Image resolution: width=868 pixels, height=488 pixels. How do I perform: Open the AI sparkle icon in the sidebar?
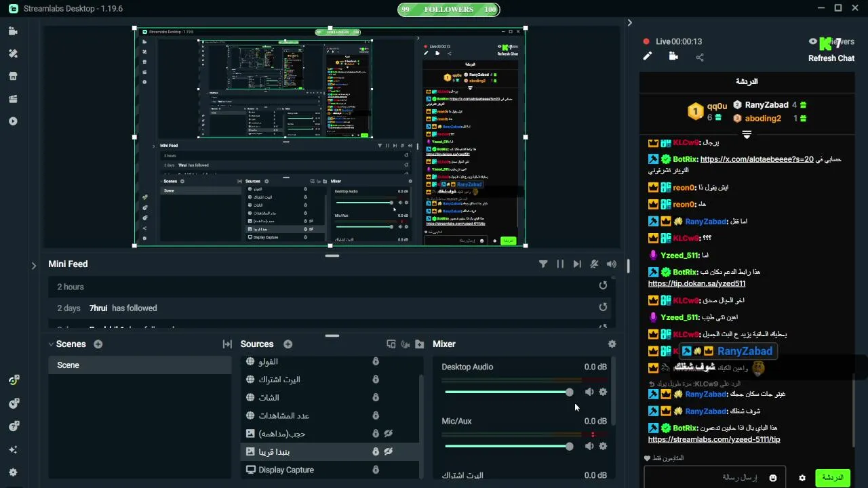coord(13,449)
